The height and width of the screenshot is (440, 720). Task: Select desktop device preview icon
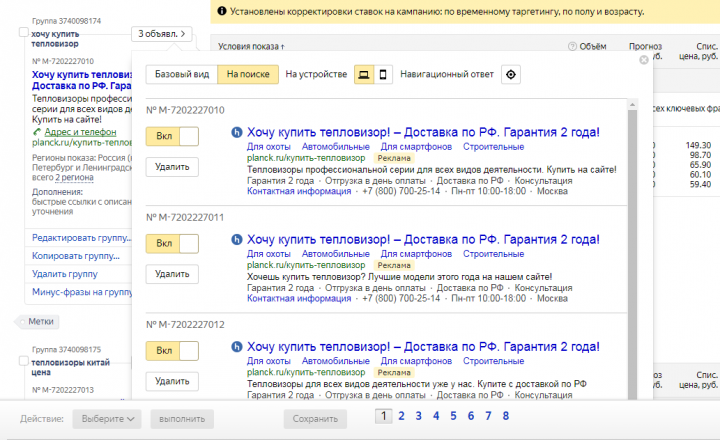[364, 74]
